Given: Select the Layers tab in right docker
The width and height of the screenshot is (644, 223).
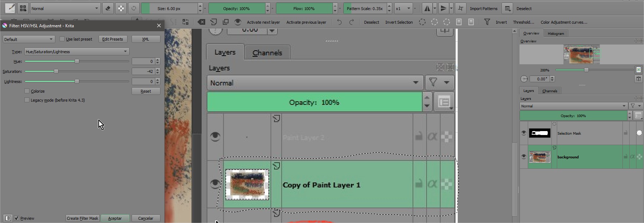Looking at the screenshot, I should 528,91.
